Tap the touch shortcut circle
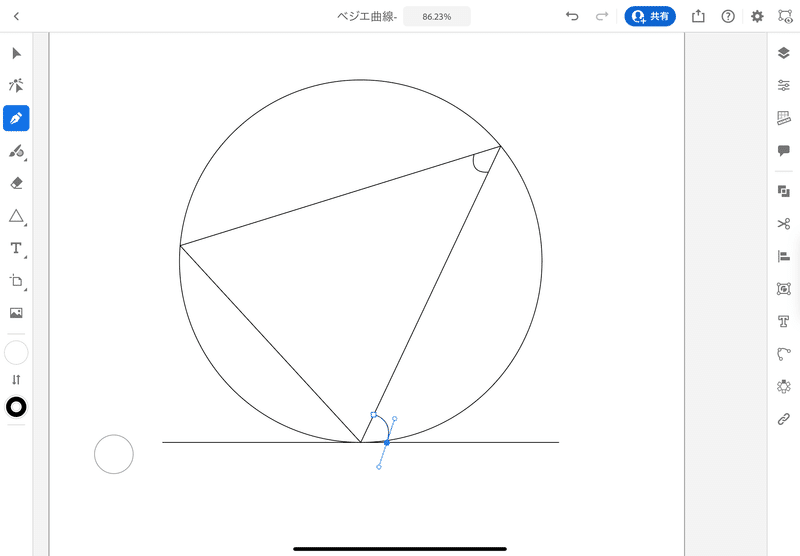This screenshot has height=556, width=800. pyautogui.click(x=114, y=454)
